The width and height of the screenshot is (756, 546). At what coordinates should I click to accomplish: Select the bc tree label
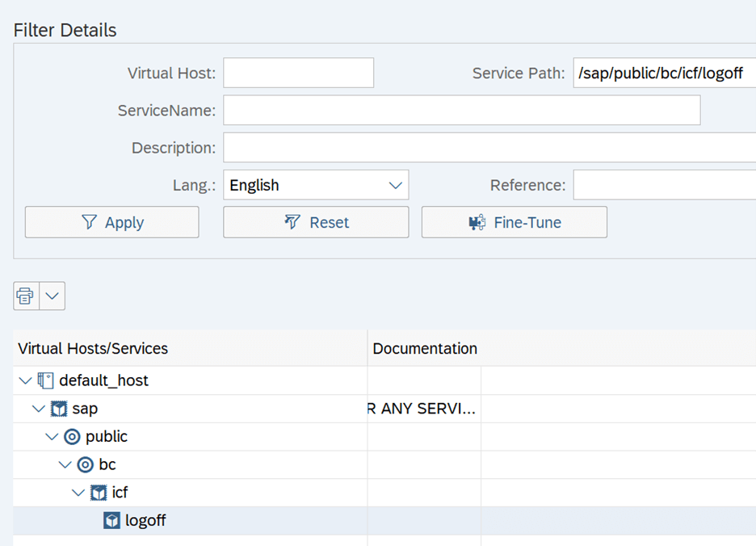click(107, 465)
